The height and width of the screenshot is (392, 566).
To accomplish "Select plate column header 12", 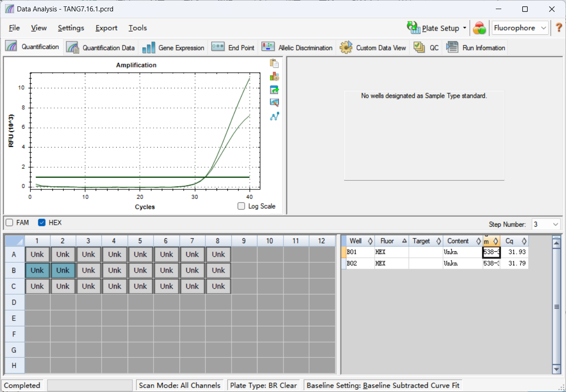I will pyautogui.click(x=322, y=241).
